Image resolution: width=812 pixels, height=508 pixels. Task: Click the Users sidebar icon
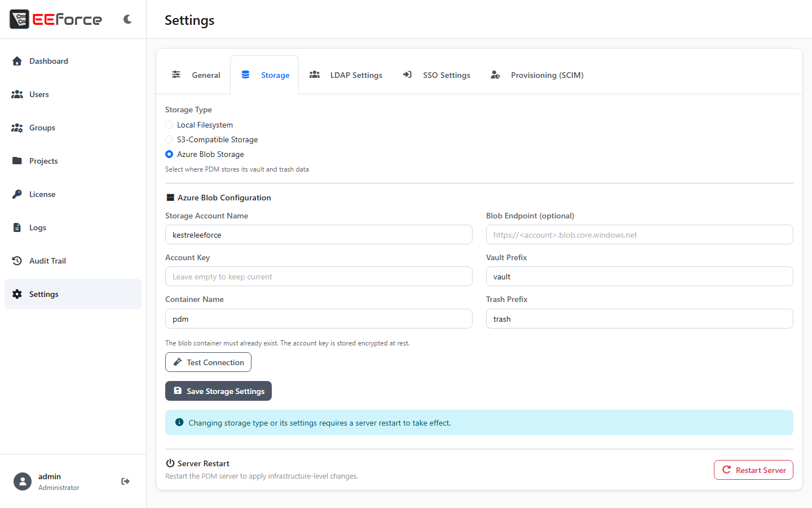[x=17, y=94]
